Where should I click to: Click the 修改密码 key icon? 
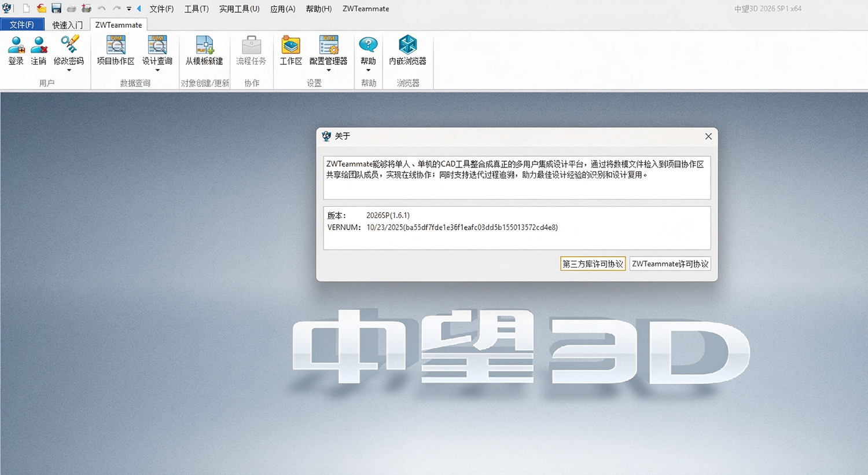pos(69,45)
